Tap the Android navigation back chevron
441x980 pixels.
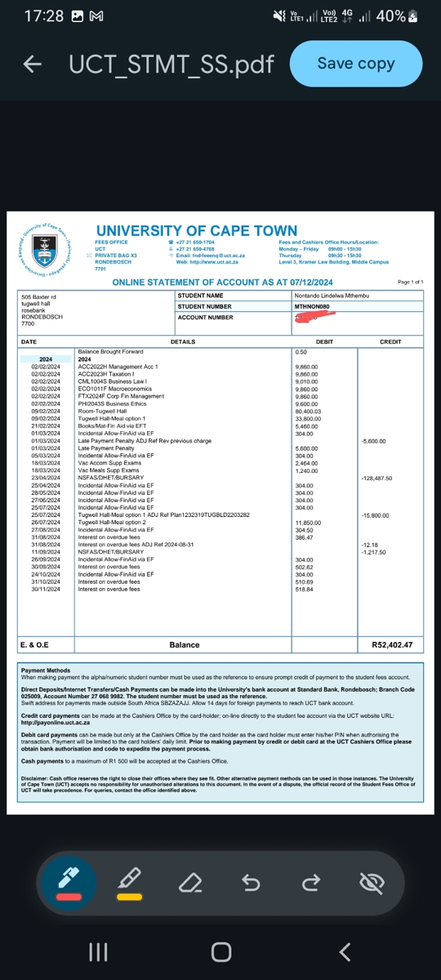pyautogui.click(x=345, y=951)
